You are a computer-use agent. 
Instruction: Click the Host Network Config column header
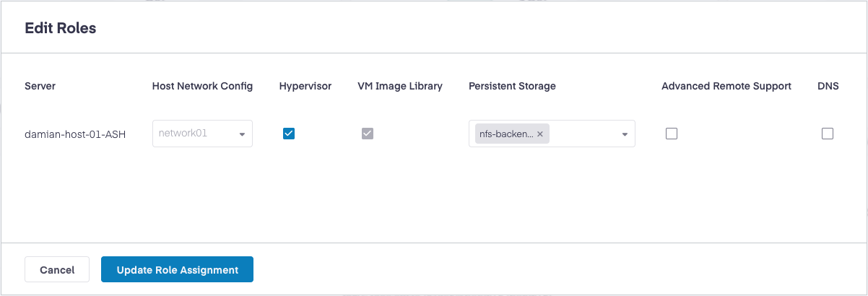tap(202, 86)
